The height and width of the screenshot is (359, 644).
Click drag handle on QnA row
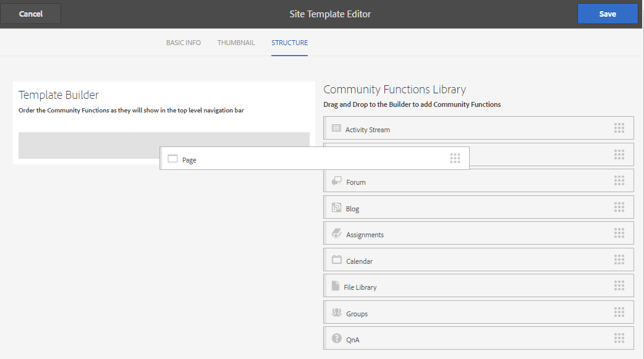pos(619,338)
